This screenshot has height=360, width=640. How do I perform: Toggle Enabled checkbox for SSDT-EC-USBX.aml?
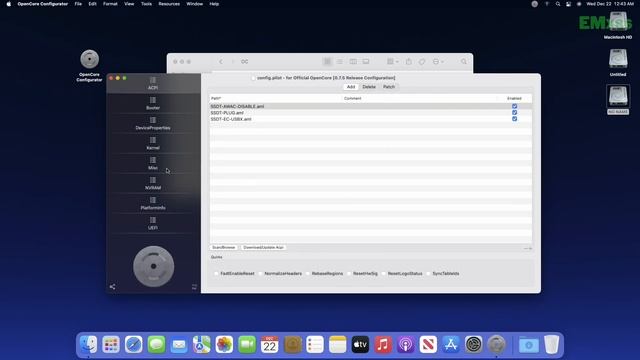click(514, 119)
